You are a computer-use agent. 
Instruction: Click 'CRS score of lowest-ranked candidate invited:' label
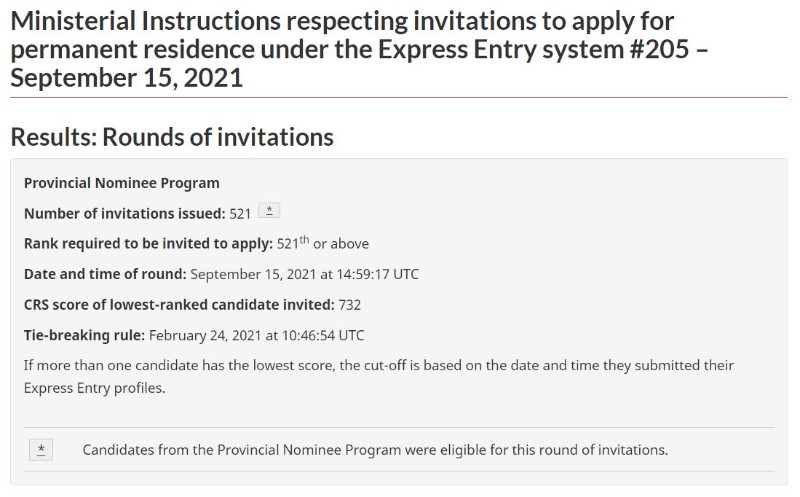pos(179,305)
